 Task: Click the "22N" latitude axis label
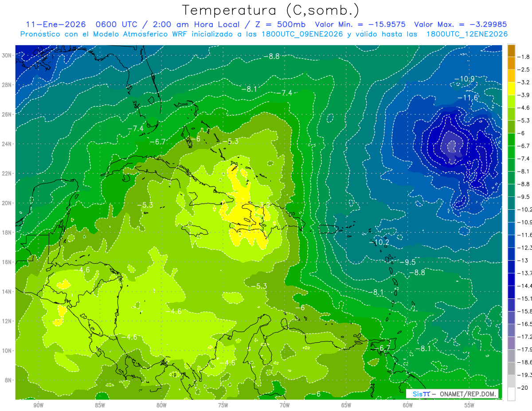[x=7, y=173]
